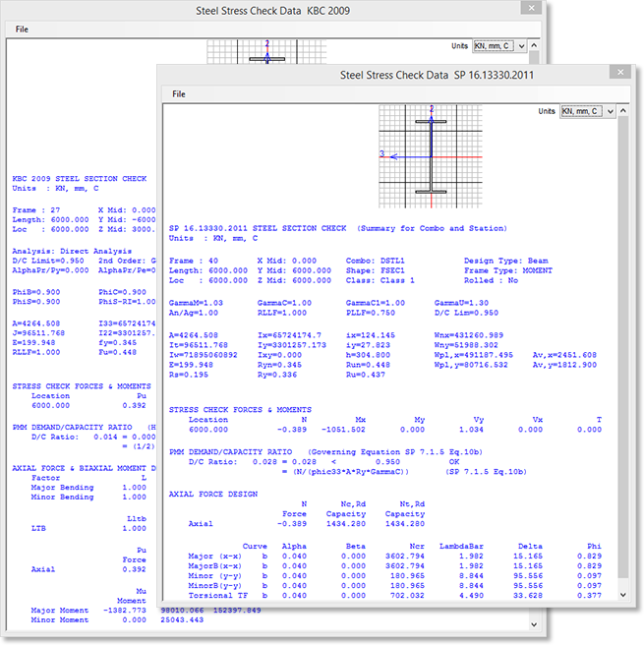Click scroll-up arrow in KBC 2009 window
This screenshot has height=645, width=644.
coord(533,47)
